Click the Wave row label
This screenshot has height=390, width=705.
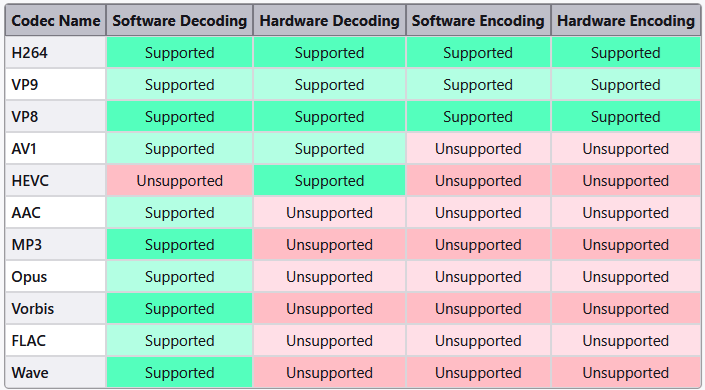(x=56, y=372)
